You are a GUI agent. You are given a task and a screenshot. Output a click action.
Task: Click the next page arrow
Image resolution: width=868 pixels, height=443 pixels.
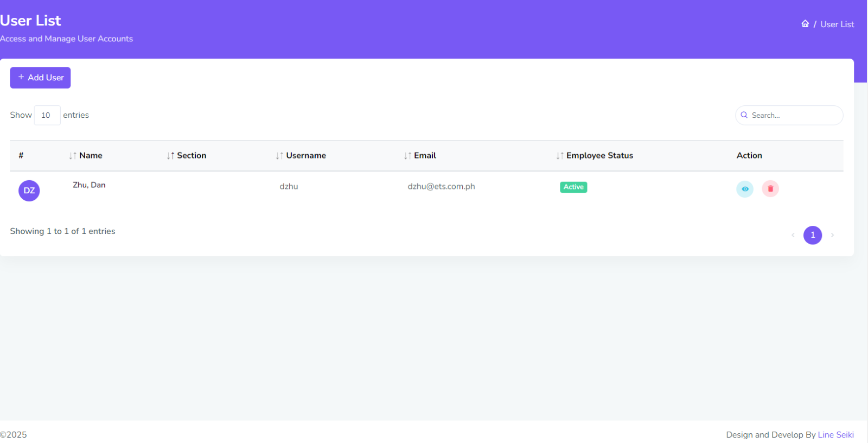pos(832,235)
